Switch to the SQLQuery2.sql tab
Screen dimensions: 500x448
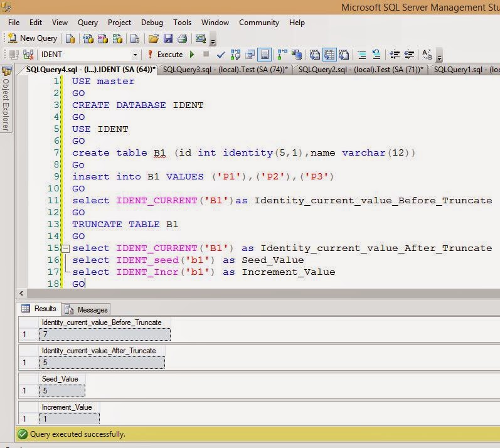[x=361, y=70]
